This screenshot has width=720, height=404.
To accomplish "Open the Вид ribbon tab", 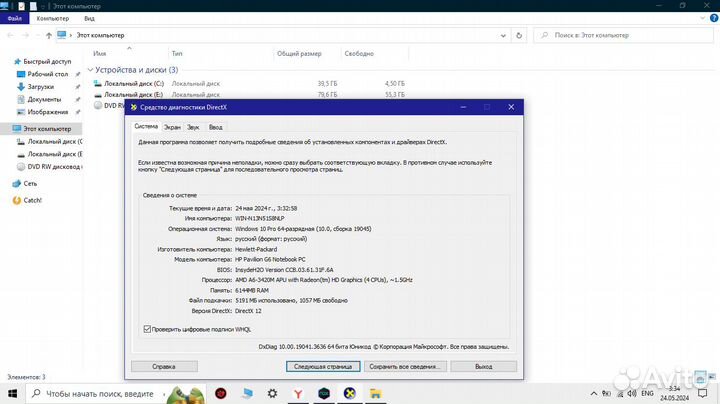I will click(89, 18).
